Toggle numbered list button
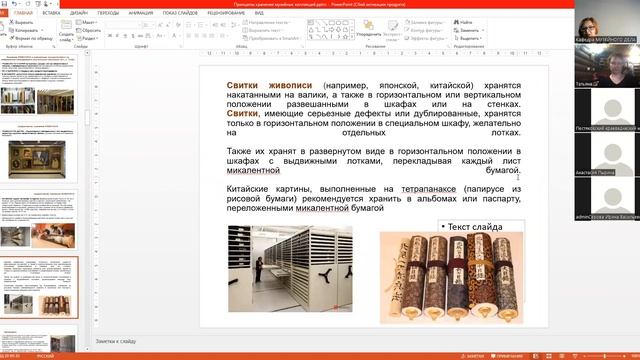This screenshot has width=640, height=360. click(x=201, y=25)
